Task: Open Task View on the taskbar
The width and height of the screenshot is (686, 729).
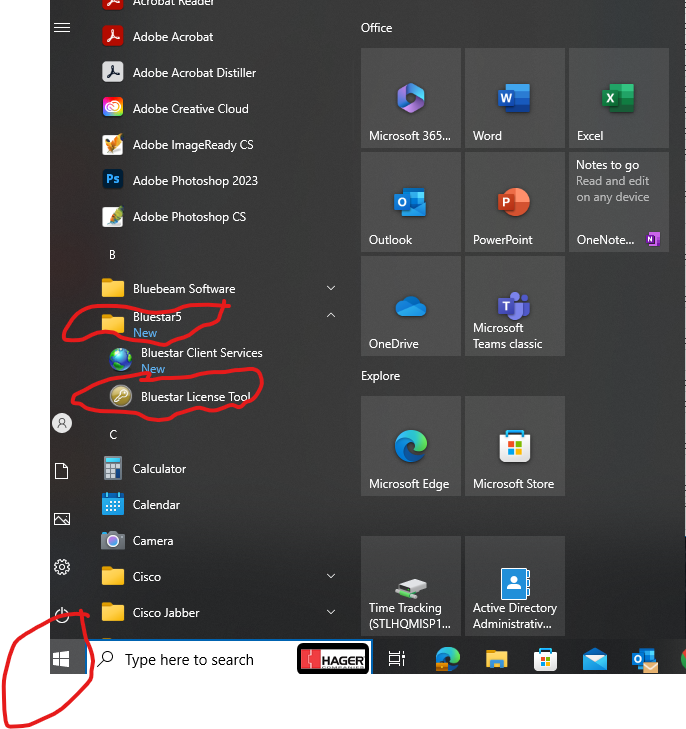Action: point(396,659)
